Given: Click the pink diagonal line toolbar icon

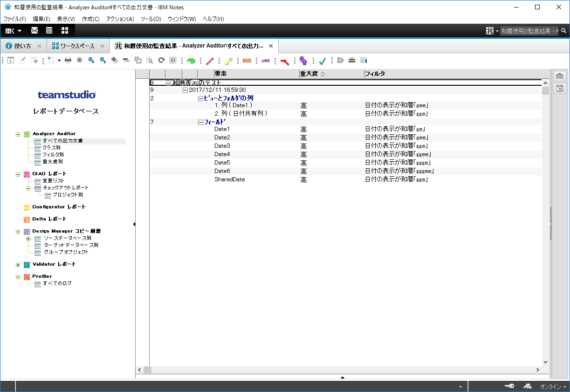Looking at the screenshot, I should (210, 60).
